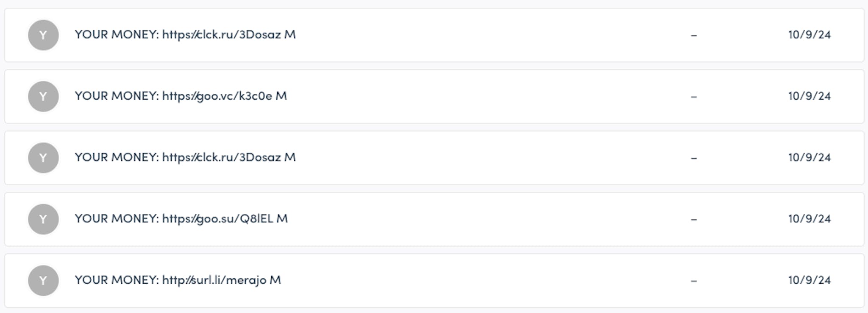Click the Y avatar on the goo.su/Q8lEL row

click(x=43, y=219)
